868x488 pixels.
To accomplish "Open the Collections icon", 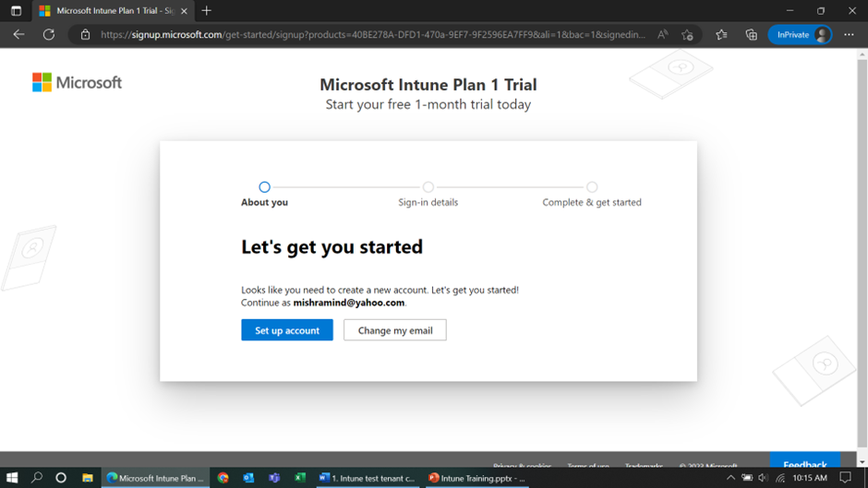I will [752, 34].
